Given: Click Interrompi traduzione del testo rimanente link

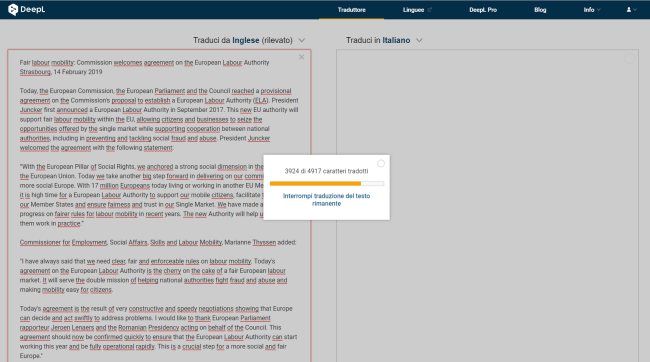Looking at the screenshot, I should point(327,199).
